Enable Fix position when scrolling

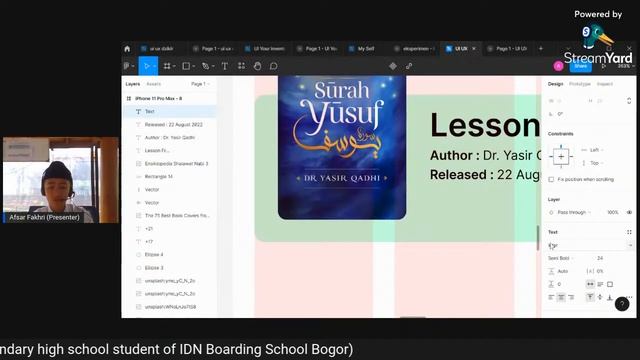(x=551, y=179)
